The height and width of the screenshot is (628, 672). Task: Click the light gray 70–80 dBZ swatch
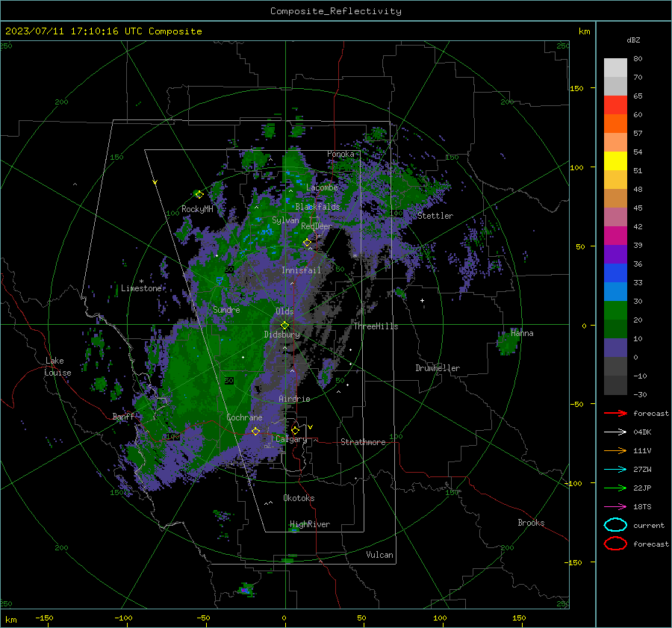615,68
